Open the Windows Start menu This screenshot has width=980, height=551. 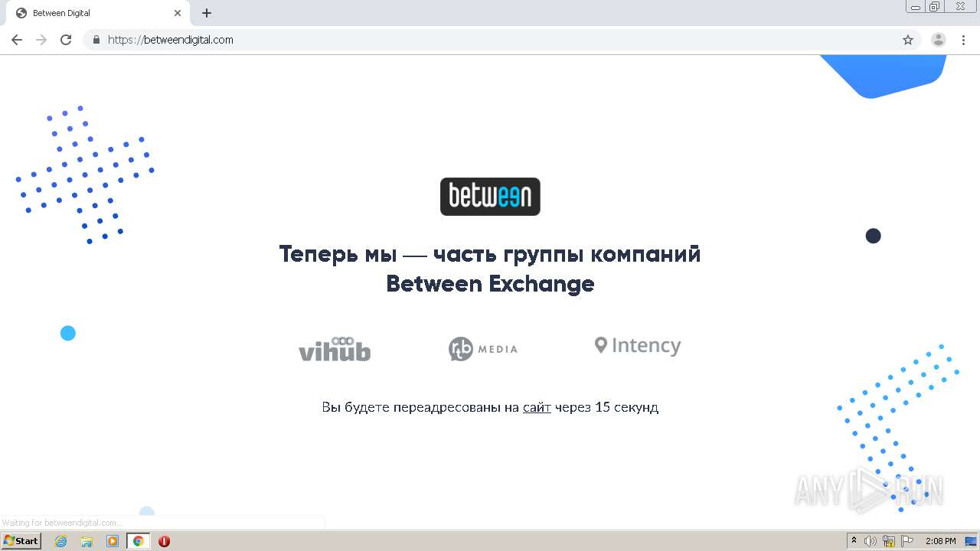(21, 541)
